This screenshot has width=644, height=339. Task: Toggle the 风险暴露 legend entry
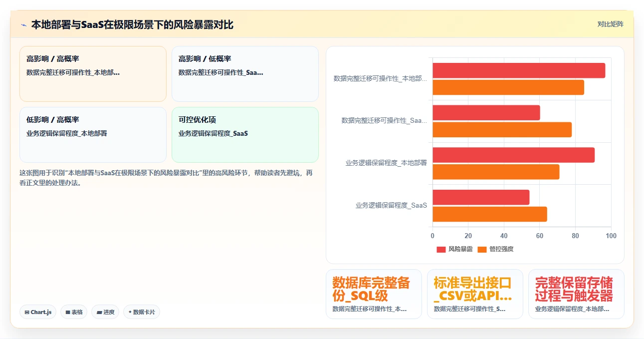(454, 249)
